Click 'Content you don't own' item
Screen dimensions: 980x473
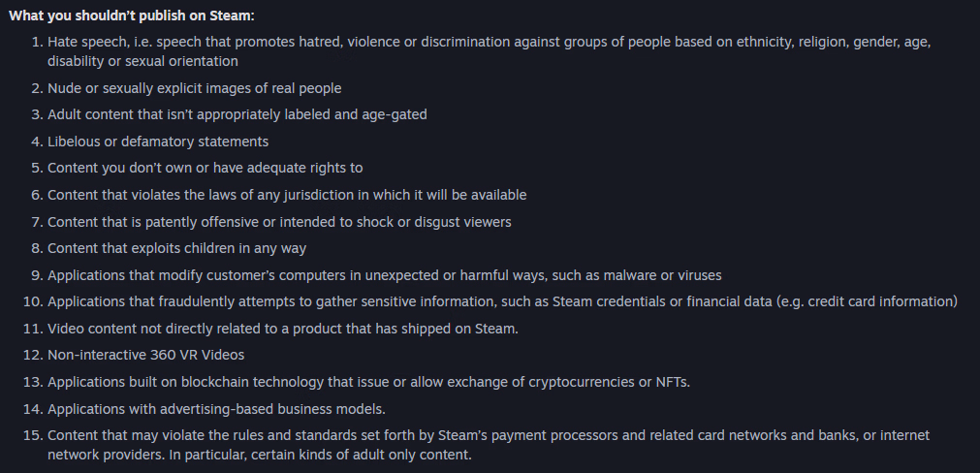point(205,168)
